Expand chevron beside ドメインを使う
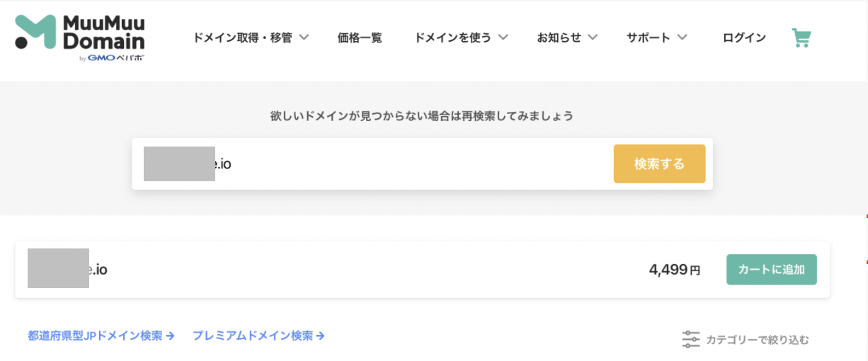The width and height of the screenshot is (868, 361). 503,38
